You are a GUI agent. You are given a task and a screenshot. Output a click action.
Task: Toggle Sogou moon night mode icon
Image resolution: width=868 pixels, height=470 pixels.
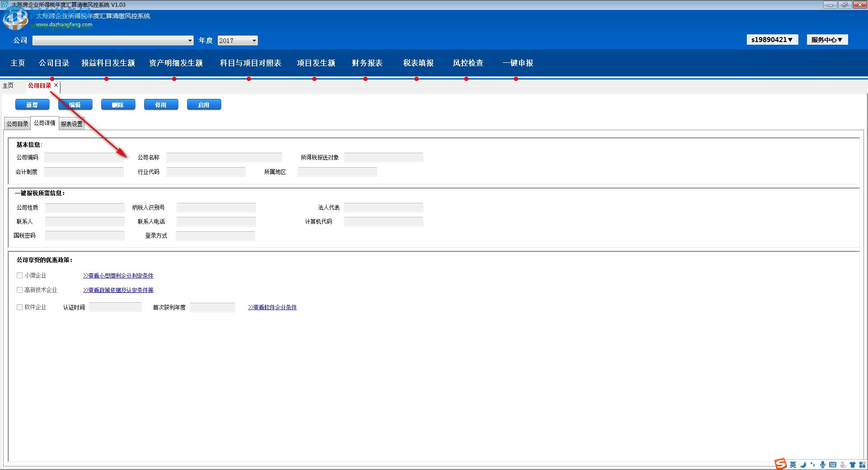(x=803, y=465)
